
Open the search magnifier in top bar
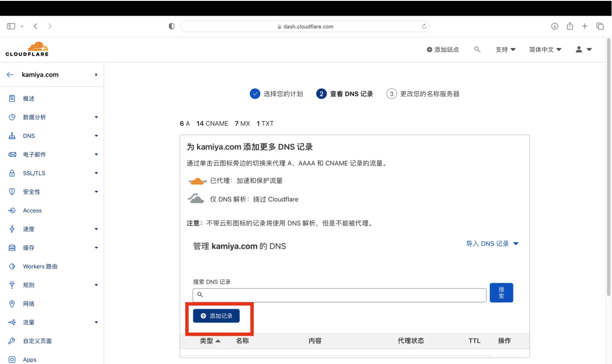coord(477,50)
